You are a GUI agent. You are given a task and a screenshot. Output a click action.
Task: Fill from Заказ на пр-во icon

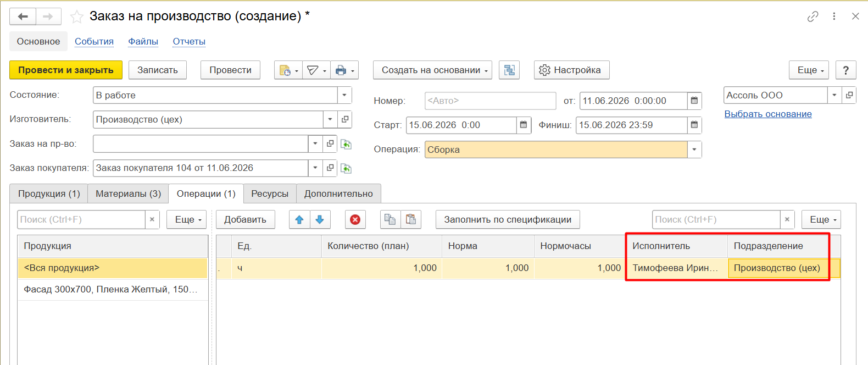coord(346,144)
